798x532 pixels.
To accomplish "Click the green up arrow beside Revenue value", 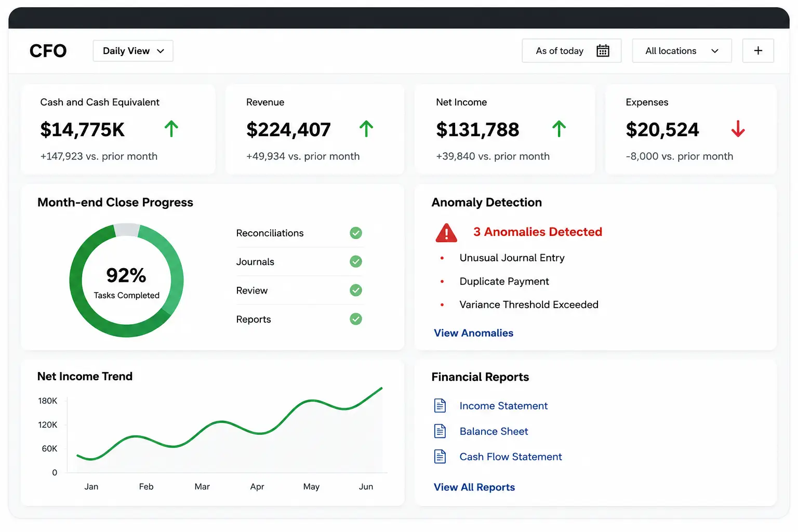I will pyautogui.click(x=366, y=128).
